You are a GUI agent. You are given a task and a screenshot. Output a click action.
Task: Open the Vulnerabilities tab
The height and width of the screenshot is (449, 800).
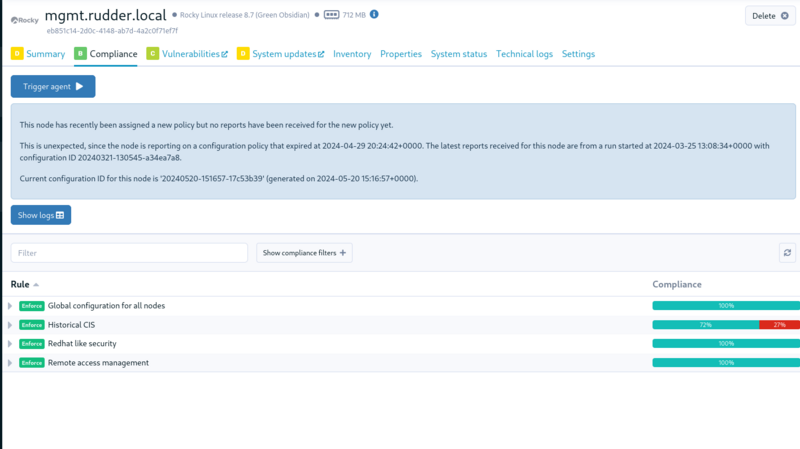(190, 54)
